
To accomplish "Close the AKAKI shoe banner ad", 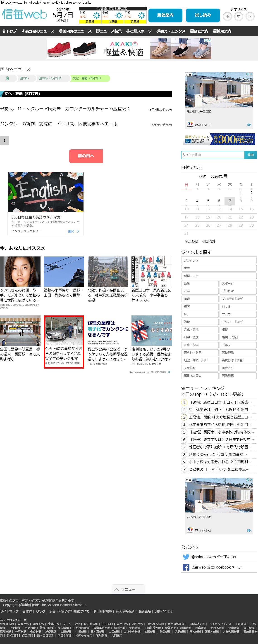I will 209,40.
